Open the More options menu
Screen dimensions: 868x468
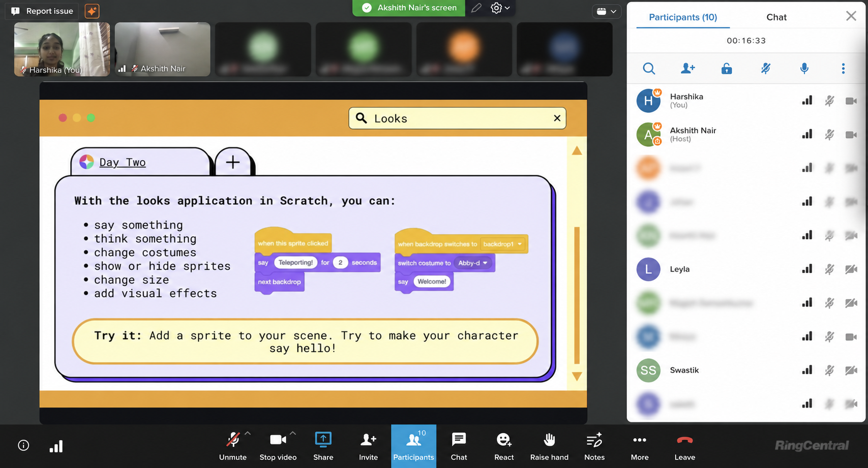[x=640, y=446]
